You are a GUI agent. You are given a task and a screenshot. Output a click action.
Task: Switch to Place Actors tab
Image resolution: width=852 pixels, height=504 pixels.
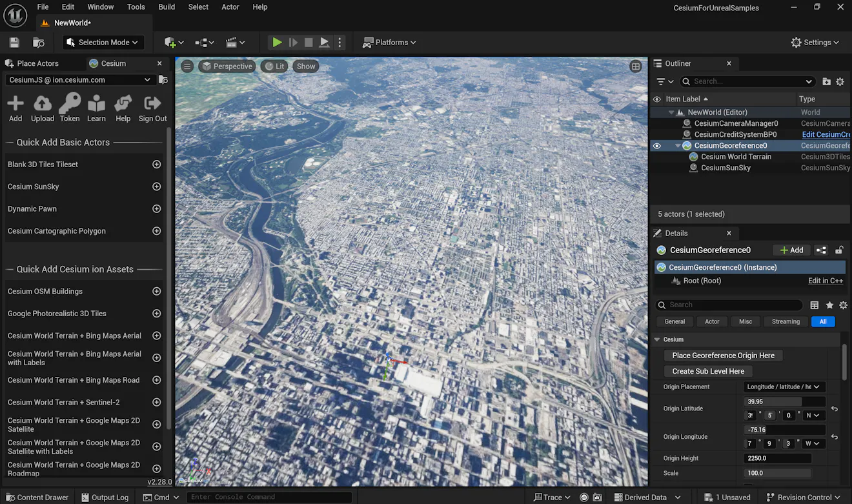37,64
